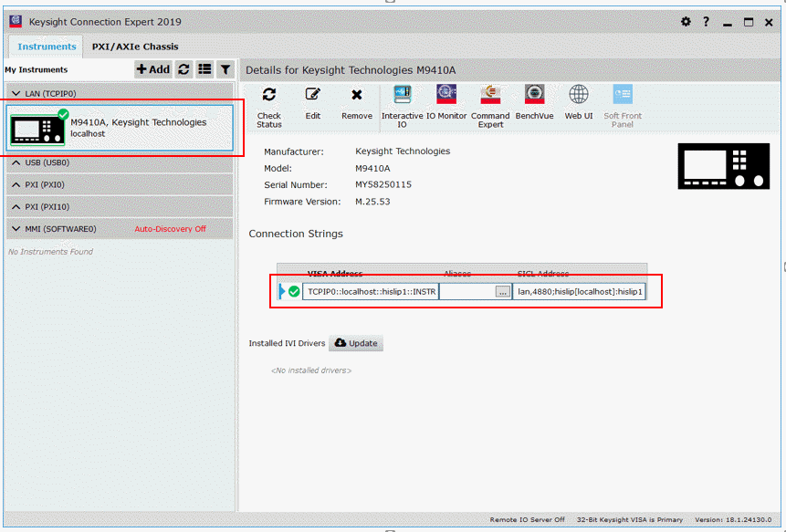Click the aliases ellipsis browse button

pos(502,292)
